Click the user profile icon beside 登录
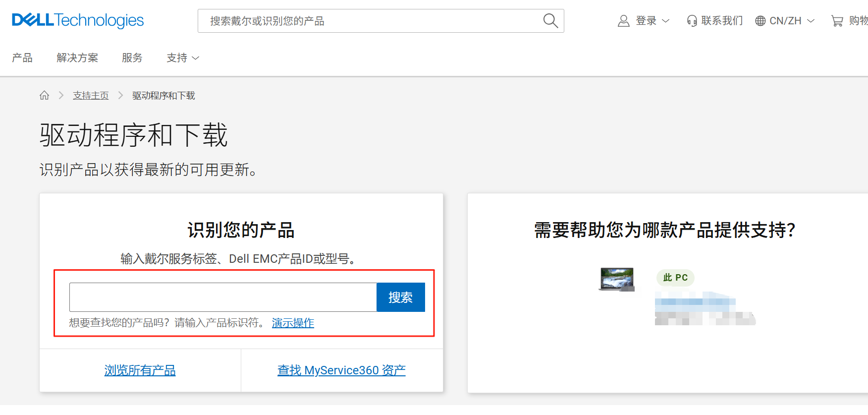Screen dimensions: 868x415 pos(623,21)
